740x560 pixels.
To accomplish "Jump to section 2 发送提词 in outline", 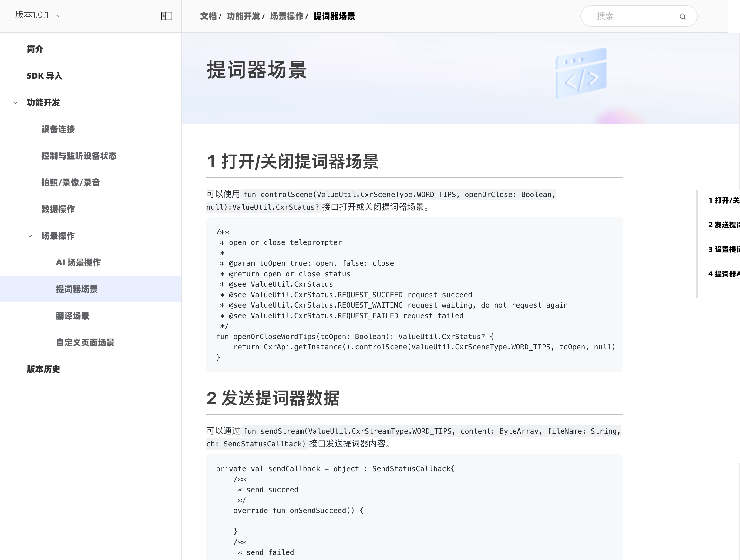I will point(723,225).
